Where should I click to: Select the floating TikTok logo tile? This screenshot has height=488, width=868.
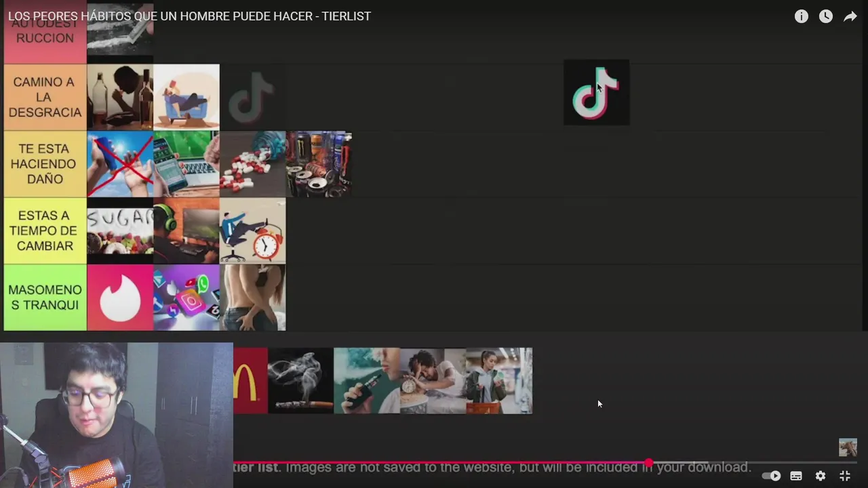596,93
